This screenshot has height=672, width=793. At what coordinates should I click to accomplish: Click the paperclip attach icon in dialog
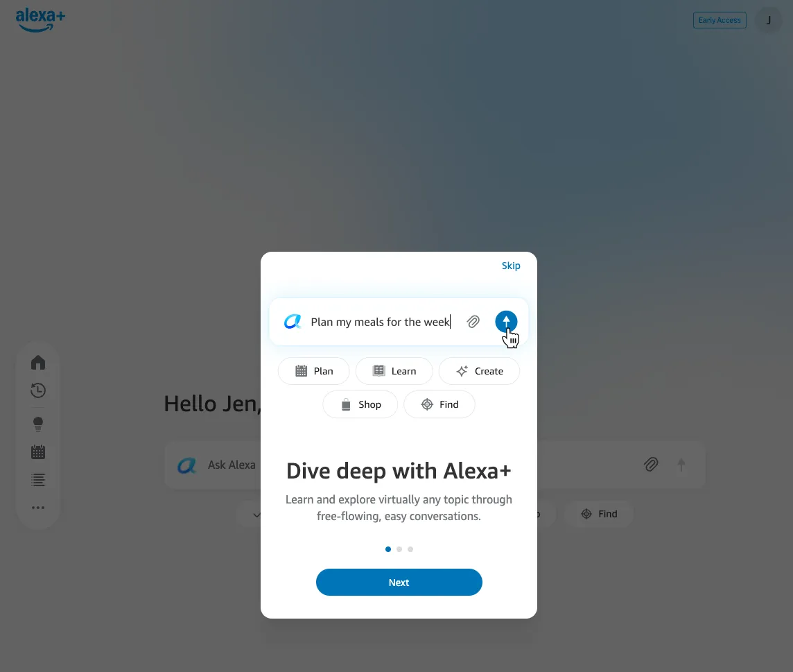(x=473, y=322)
